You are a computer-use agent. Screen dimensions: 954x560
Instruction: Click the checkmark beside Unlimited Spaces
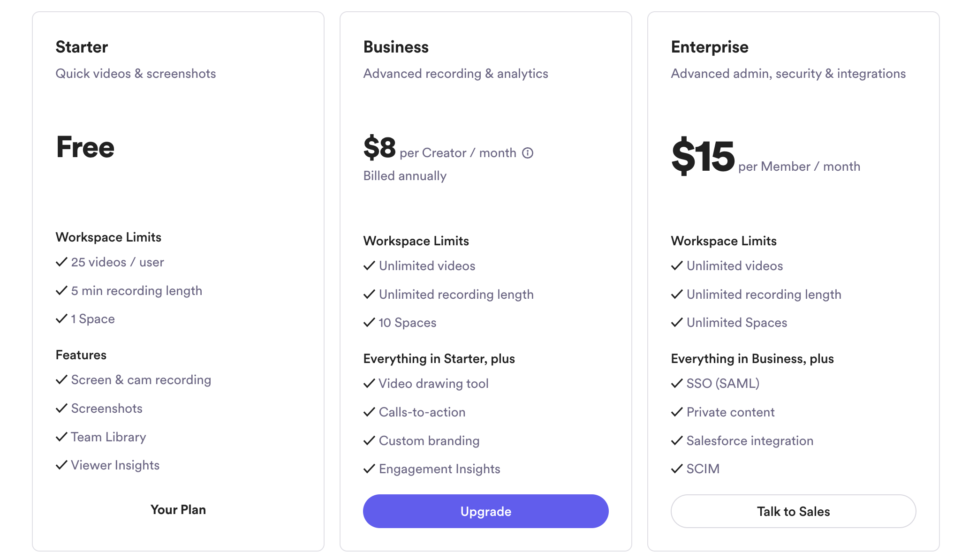pyautogui.click(x=677, y=322)
